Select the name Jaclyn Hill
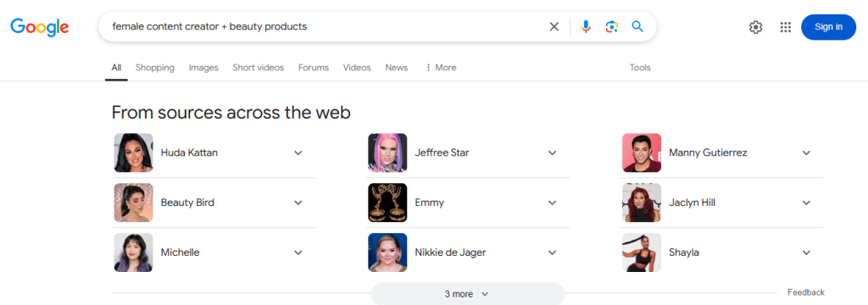 pyautogui.click(x=692, y=202)
